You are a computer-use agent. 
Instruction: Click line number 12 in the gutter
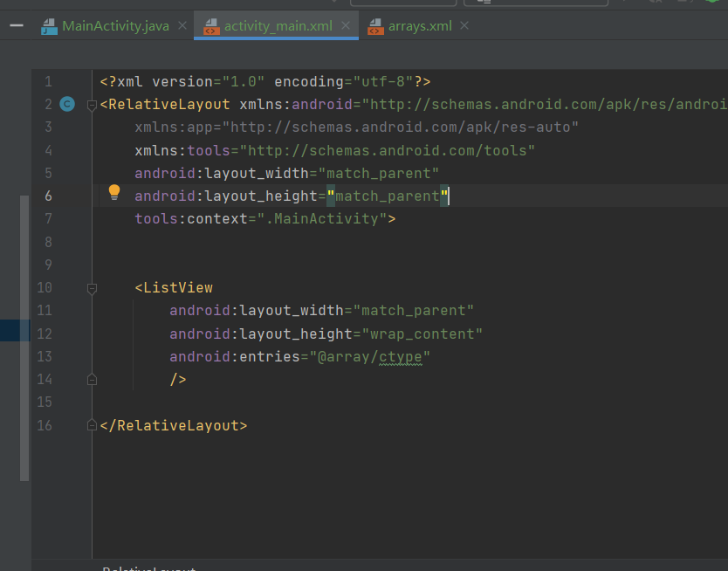[45, 334]
